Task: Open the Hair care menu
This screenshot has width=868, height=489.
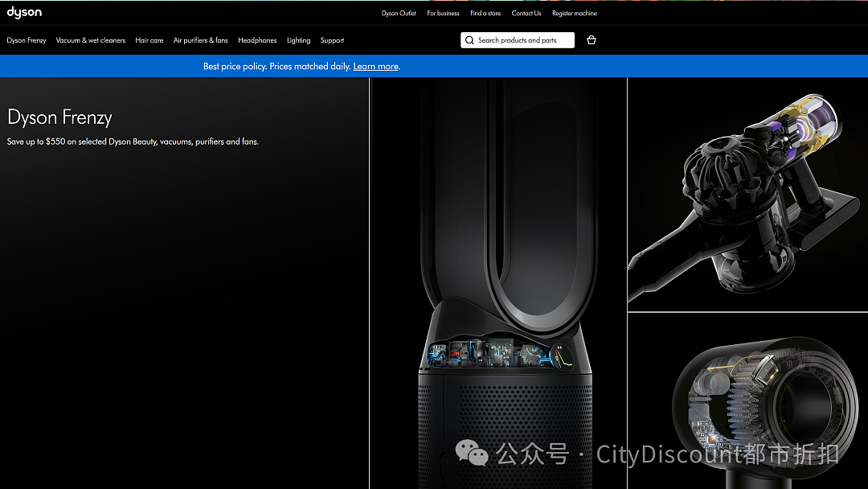Action: pos(149,40)
